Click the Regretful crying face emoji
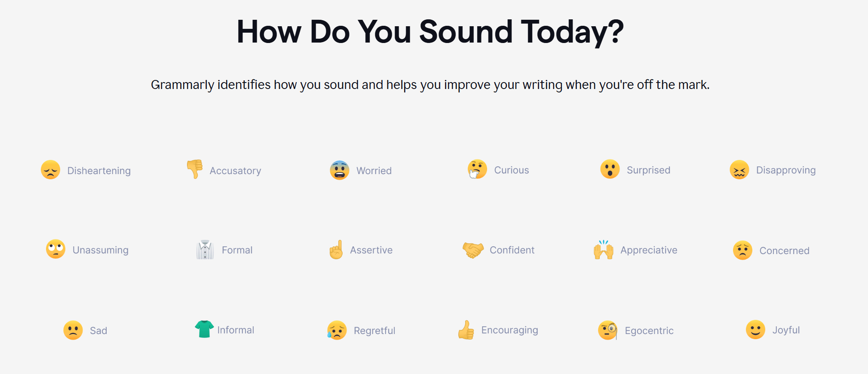This screenshot has height=374, width=868. (x=337, y=330)
